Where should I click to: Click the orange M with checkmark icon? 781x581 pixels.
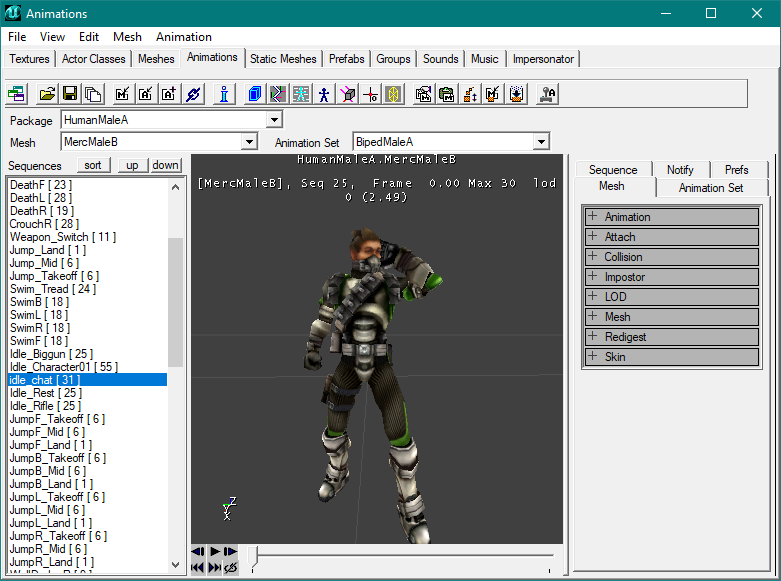tap(493, 94)
